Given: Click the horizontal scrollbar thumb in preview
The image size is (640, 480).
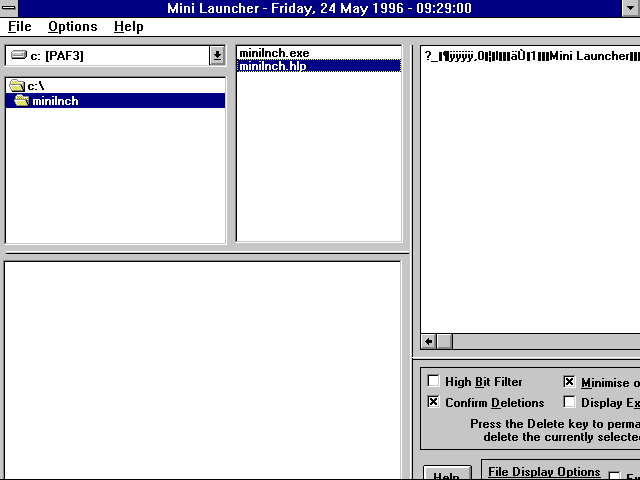Looking at the screenshot, I should tap(445, 341).
